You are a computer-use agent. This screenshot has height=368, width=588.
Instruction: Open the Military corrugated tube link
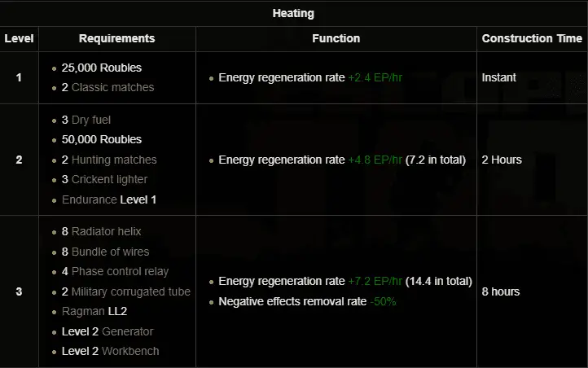(130, 291)
